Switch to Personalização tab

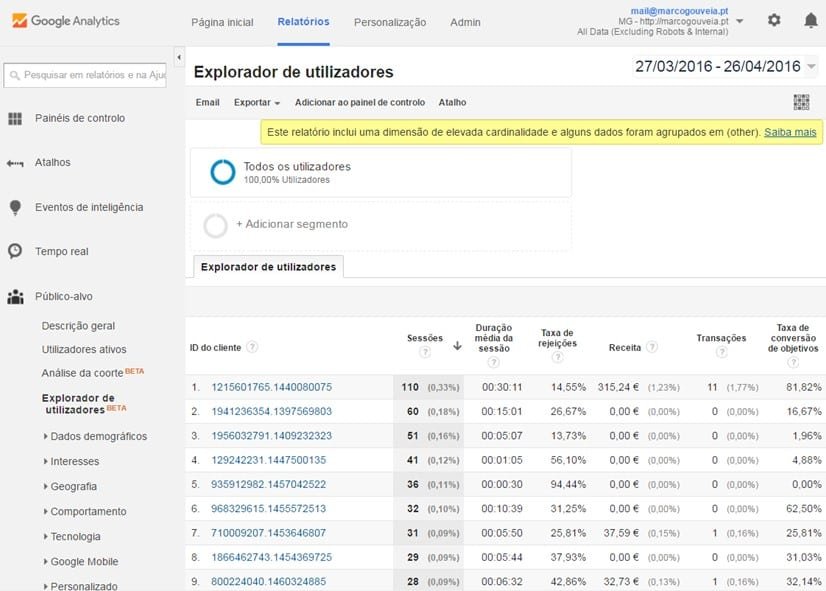click(x=389, y=22)
